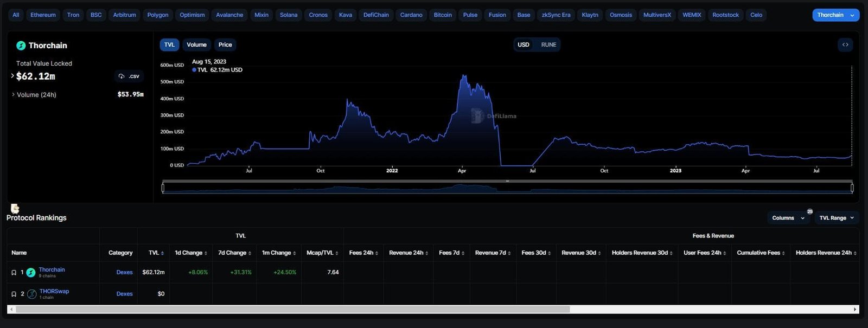868x328 pixels.
Task: Click the scrollbar's right arrow
Action: pos(855,310)
